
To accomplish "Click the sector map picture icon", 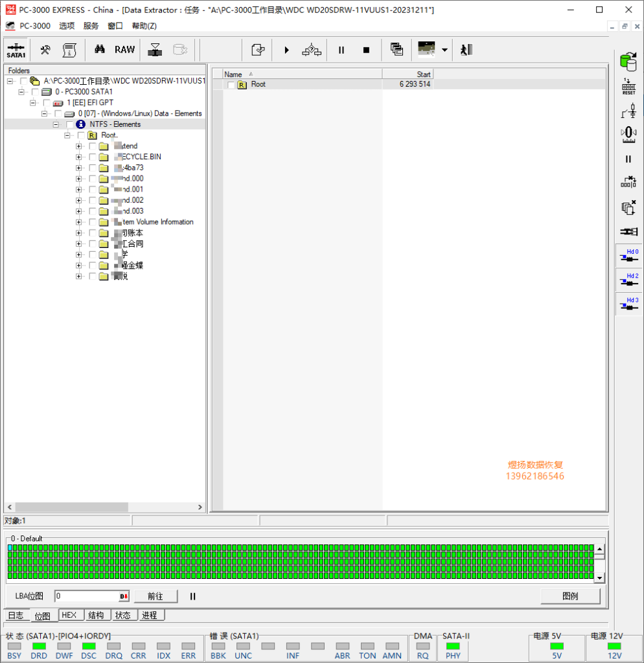I will click(x=426, y=49).
